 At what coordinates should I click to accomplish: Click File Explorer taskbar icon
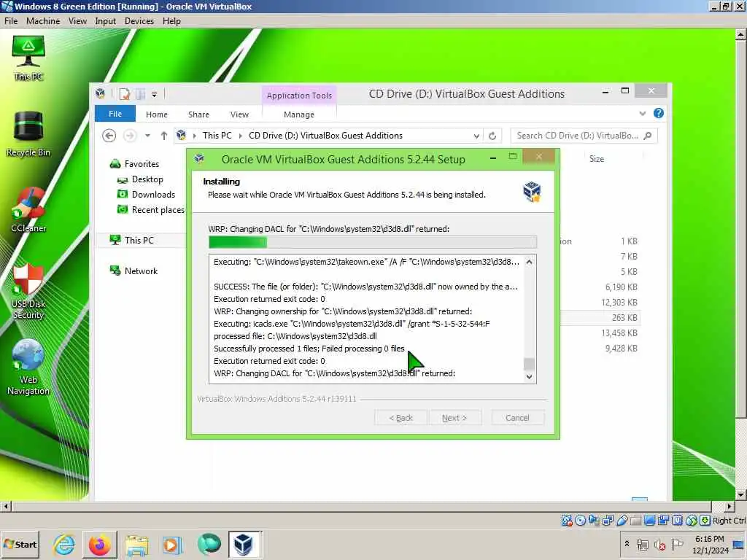coord(136,544)
